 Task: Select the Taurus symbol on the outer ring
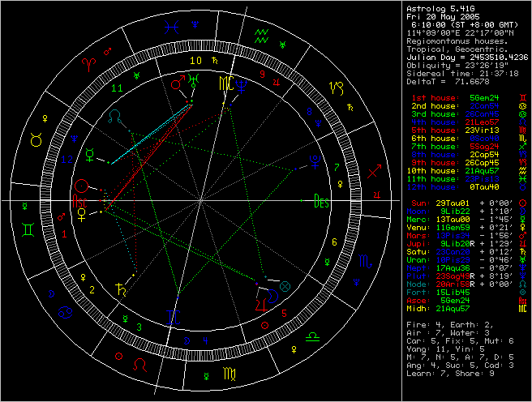[x=36, y=139]
